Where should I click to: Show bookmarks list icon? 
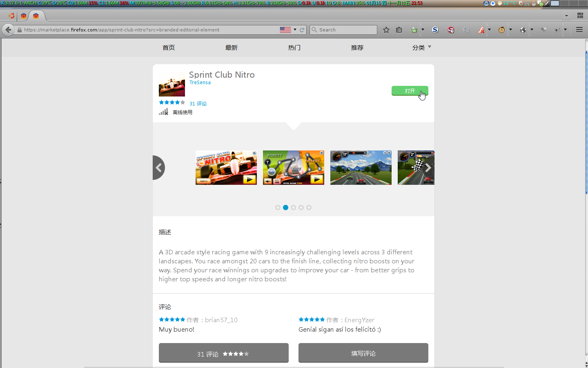[399, 30]
